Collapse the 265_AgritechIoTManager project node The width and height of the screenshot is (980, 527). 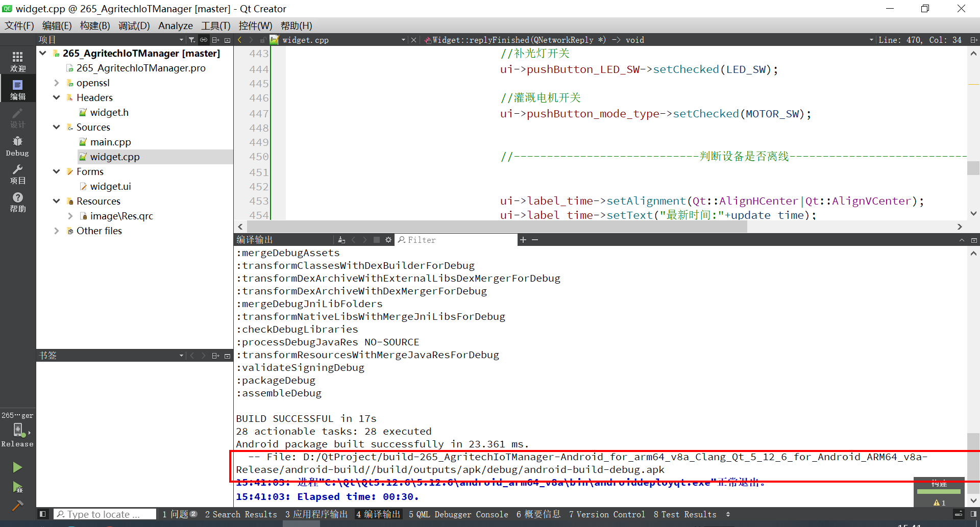pos(43,53)
